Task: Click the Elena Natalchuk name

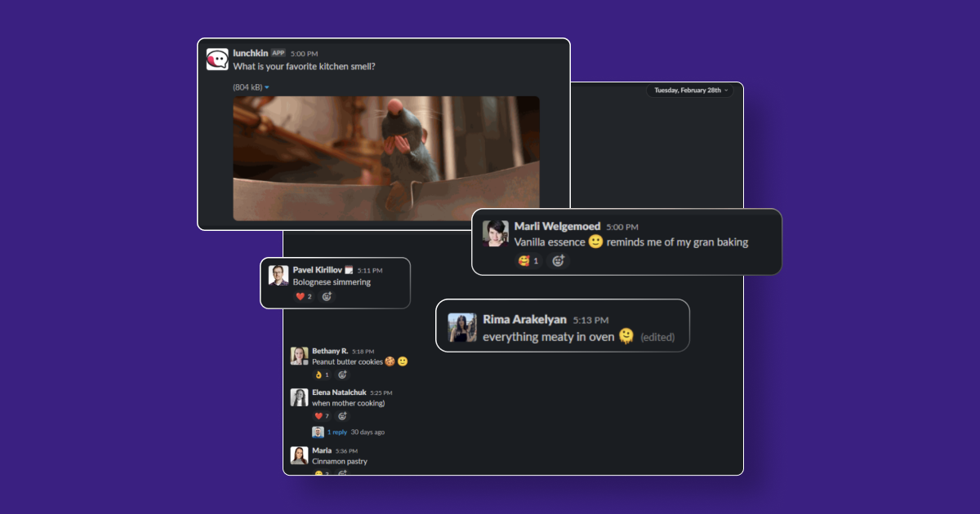Action: point(339,392)
